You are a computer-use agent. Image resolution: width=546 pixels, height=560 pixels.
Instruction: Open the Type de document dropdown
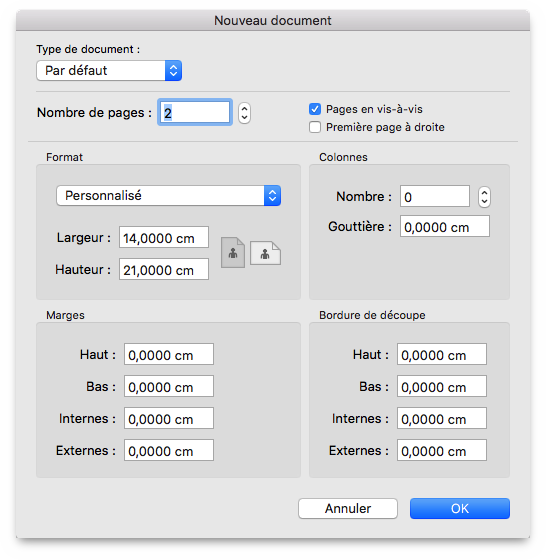click(x=109, y=70)
